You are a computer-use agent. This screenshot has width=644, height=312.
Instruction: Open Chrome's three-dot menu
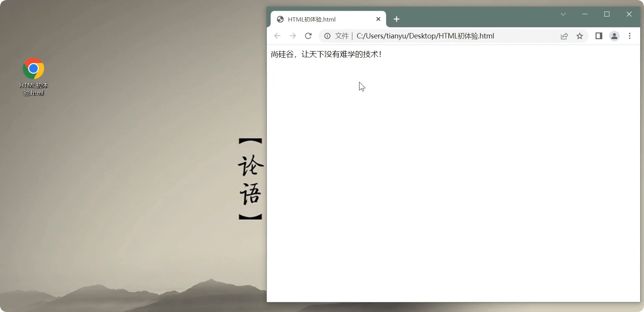(629, 36)
